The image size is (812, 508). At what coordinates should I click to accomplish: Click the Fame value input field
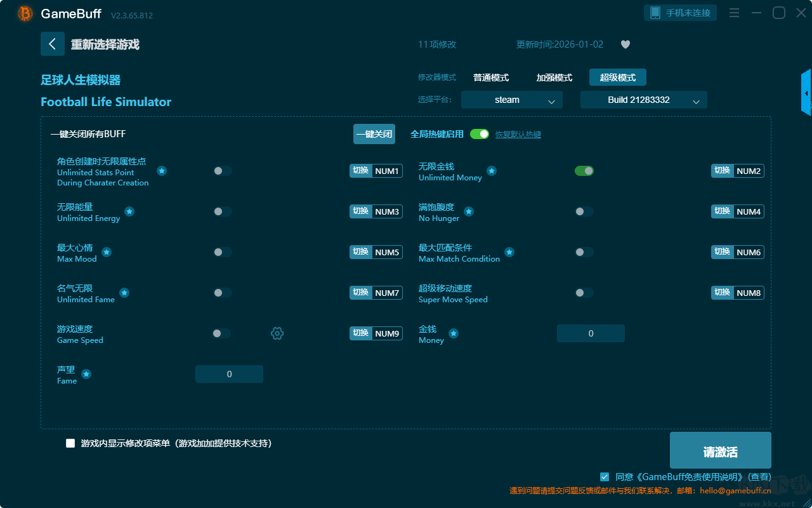(x=229, y=374)
